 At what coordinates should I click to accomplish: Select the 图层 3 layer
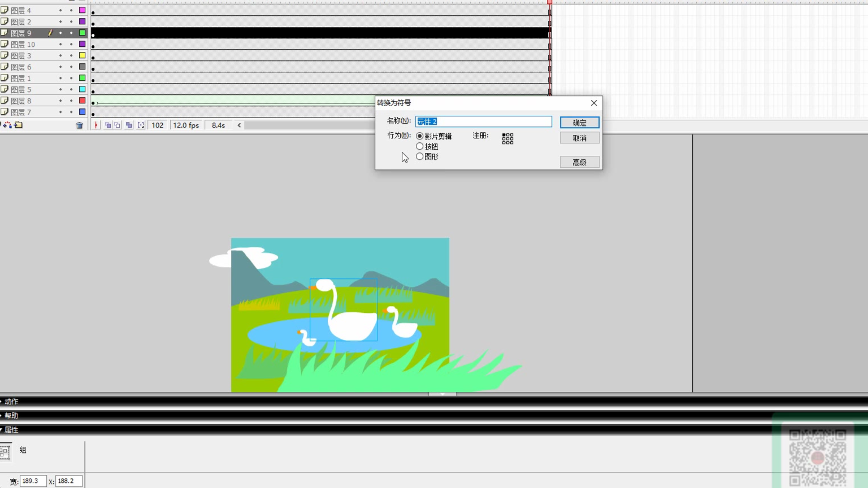[21, 56]
